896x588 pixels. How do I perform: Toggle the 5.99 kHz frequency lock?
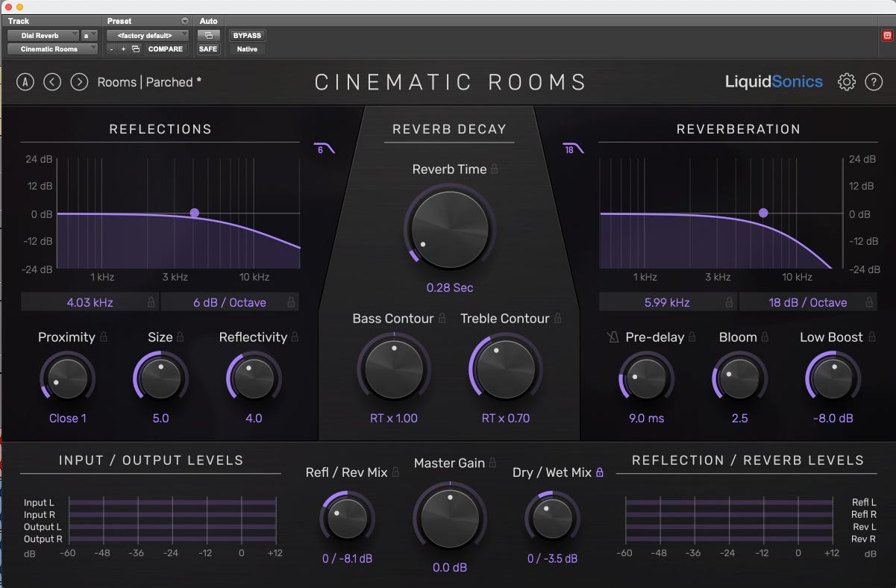[730, 303]
